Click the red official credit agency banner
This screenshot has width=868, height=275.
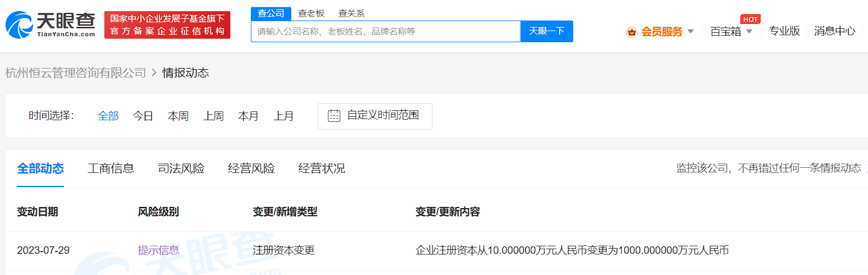[x=167, y=25]
